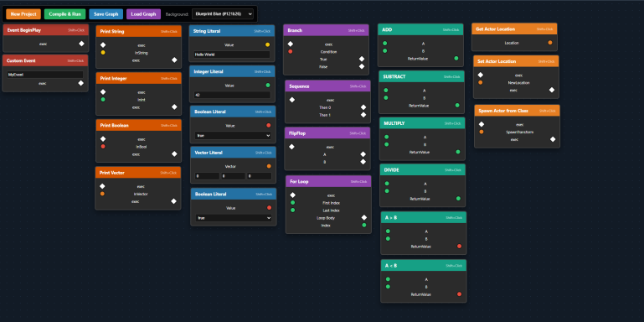Select the A output pin on FlipFlop
Screen dimensions: 644x322
[363, 154]
